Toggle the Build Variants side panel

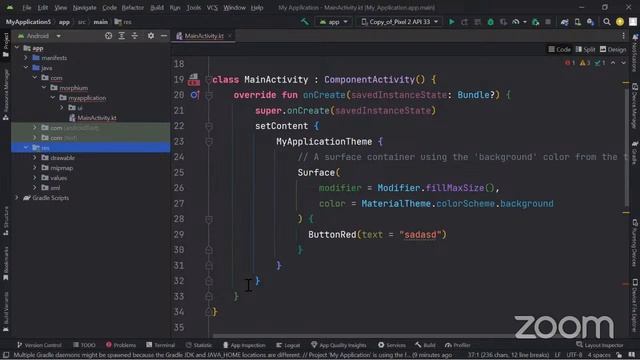(6, 311)
